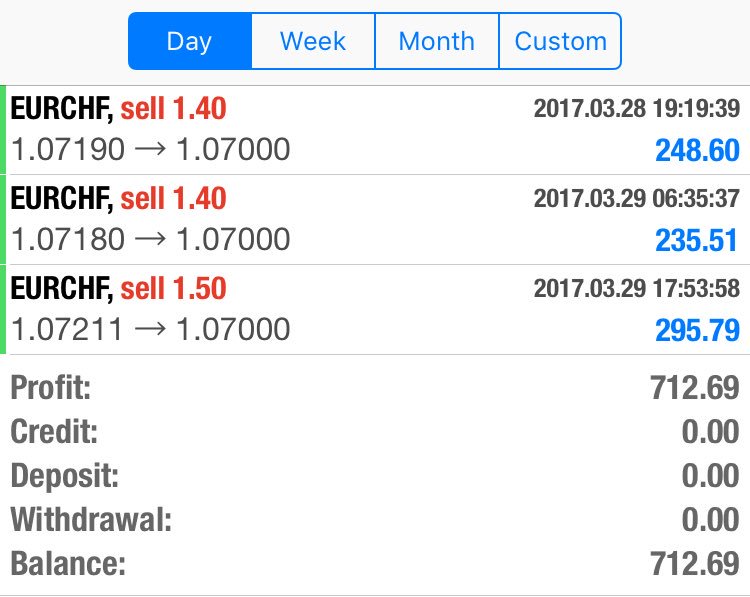
Task: Select the Balance value 712.69
Action: pos(695,564)
